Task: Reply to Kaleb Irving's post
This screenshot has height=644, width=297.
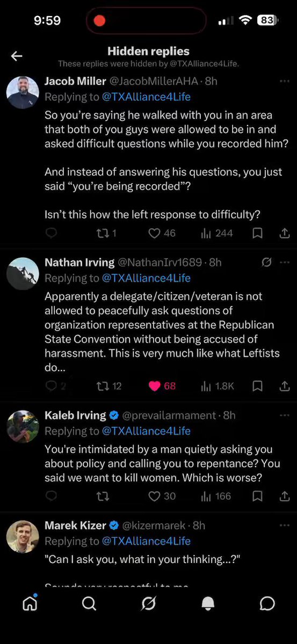Action: pyautogui.click(x=52, y=496)
